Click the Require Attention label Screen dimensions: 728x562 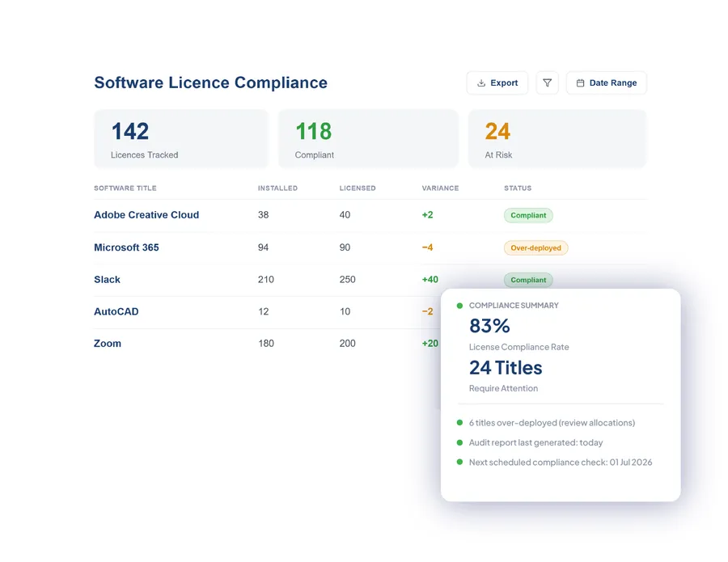[x=503, y=388]
